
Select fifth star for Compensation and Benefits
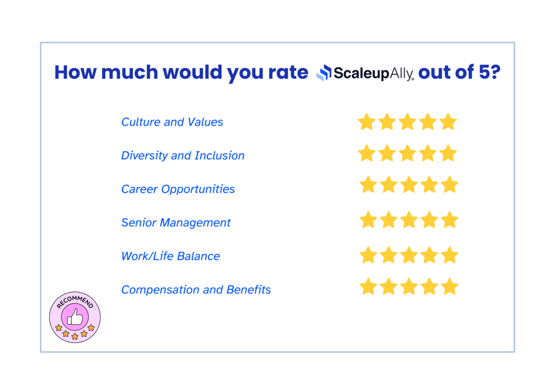pos(450,287)
